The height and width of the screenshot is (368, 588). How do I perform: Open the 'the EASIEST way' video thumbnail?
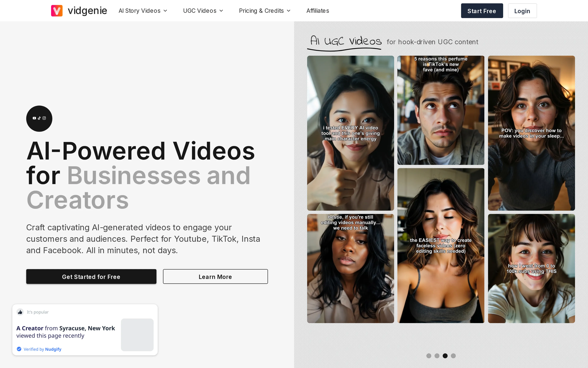click(441, 246)
